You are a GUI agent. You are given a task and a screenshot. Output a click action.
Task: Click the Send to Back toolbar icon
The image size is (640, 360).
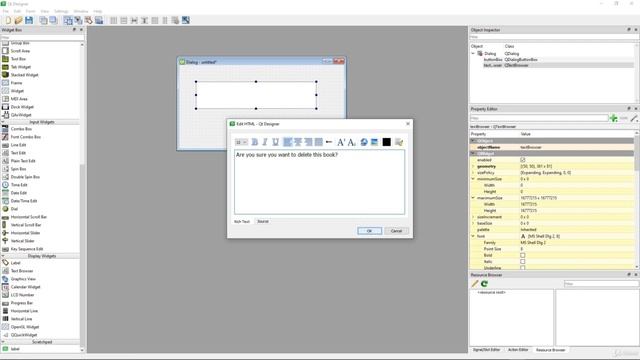click(43, 20)
